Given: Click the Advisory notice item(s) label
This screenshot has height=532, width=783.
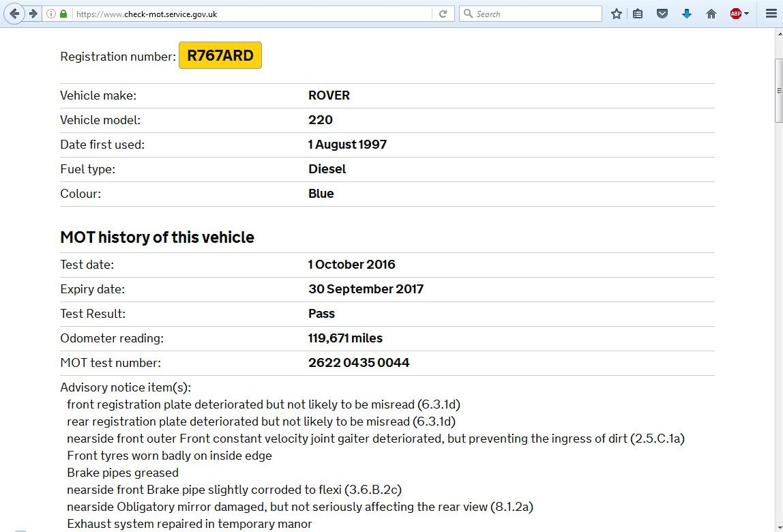Looking at the screenshot, I should tap(125, 387).
